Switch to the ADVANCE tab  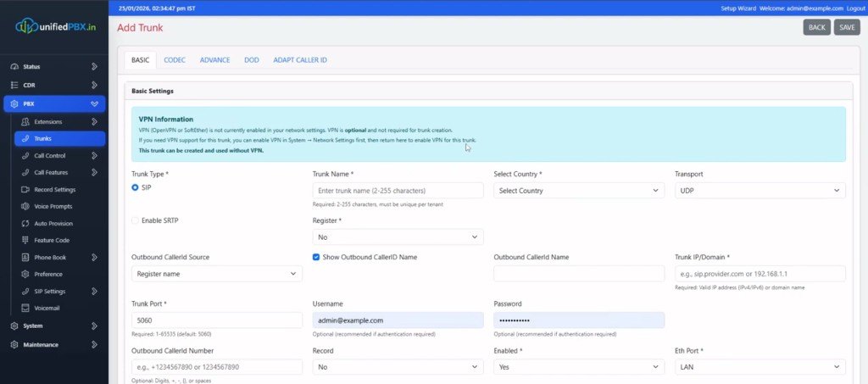point(214,59)
